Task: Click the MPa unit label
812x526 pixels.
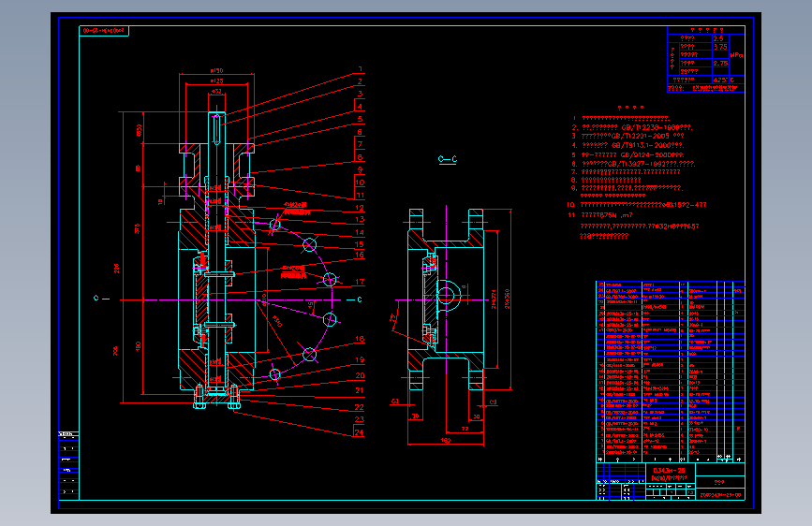Action: (x=736, y=55)
